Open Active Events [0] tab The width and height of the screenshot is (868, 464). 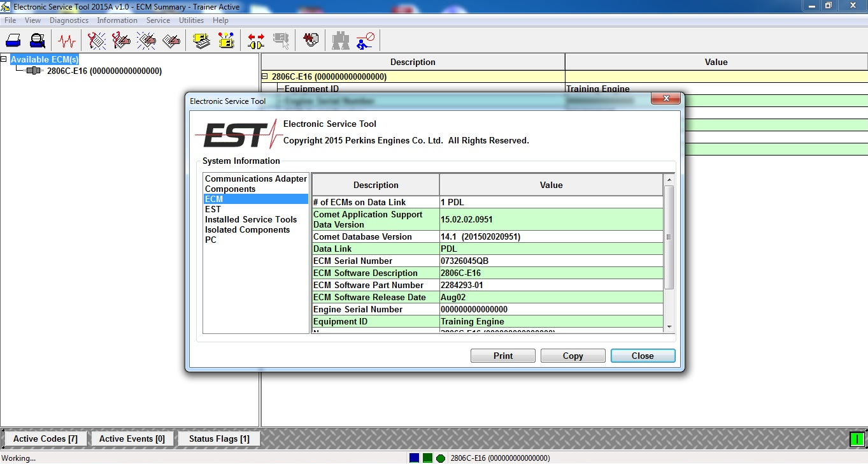pos(132,439)
